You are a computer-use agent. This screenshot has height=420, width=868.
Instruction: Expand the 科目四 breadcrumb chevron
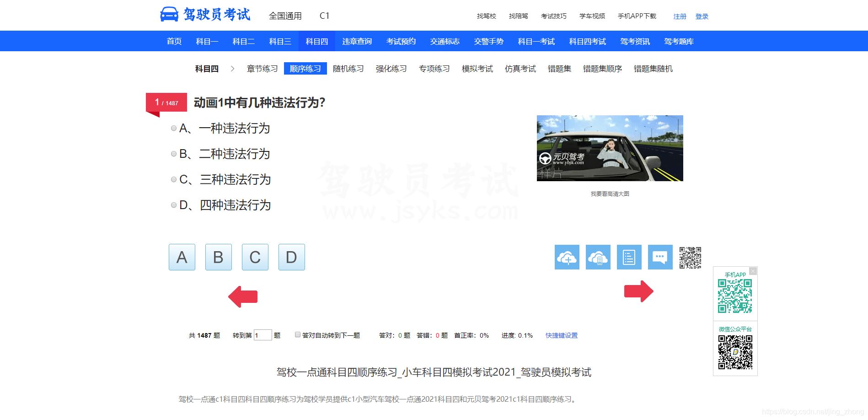point(234,68)
